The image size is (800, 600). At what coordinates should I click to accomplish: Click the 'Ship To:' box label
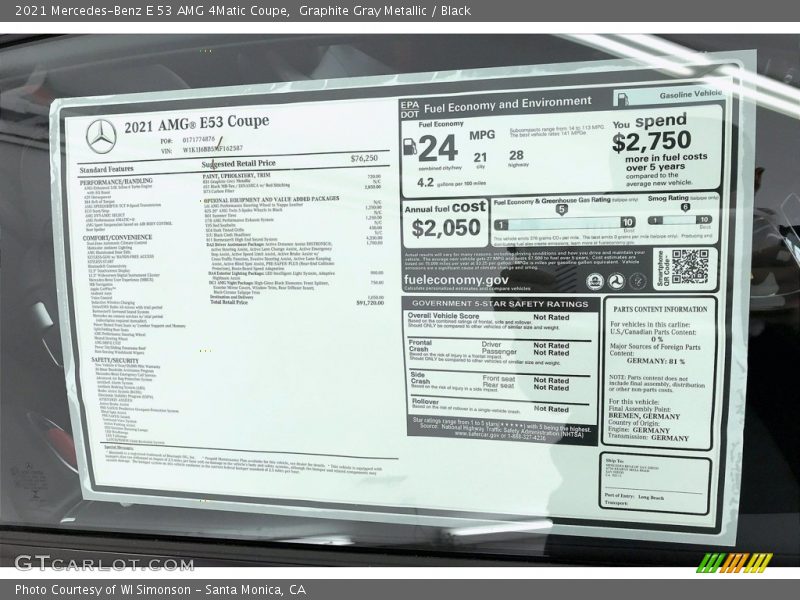614,461
